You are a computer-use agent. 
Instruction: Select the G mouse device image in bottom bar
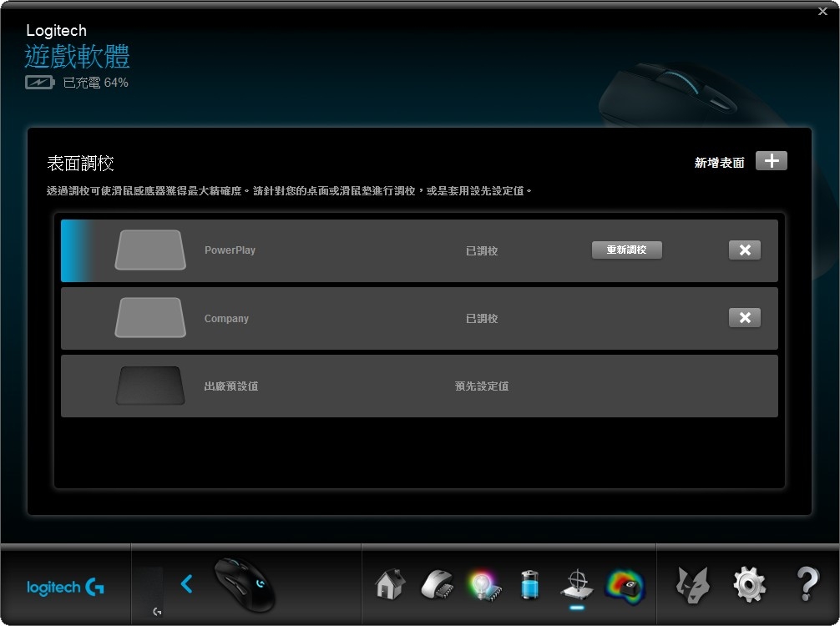click(x=245, y=585)
